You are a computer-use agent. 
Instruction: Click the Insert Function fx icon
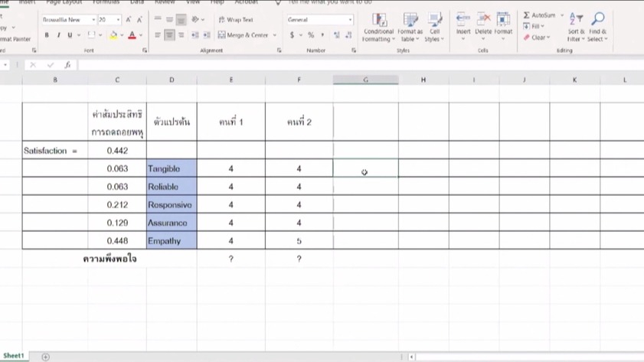[67, 65]
